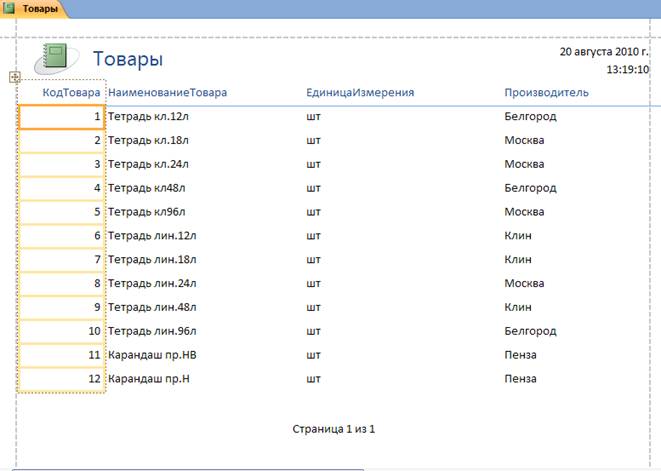Image resolution: width=661 pixels, height=471 pixels.
Task: Click the КодТовара cell with value 8
Action: click(x=62, y=283)
